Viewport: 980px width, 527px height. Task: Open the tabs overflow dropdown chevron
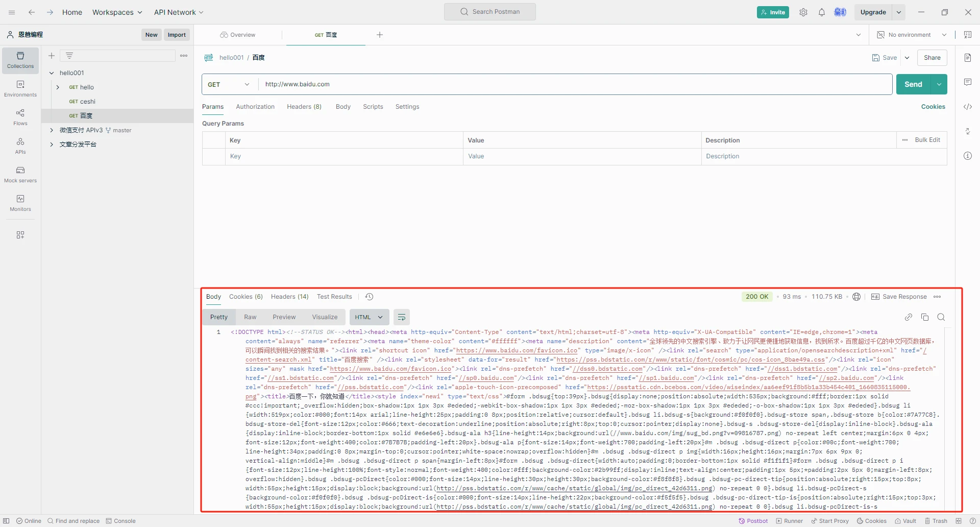tap(859, 35)
